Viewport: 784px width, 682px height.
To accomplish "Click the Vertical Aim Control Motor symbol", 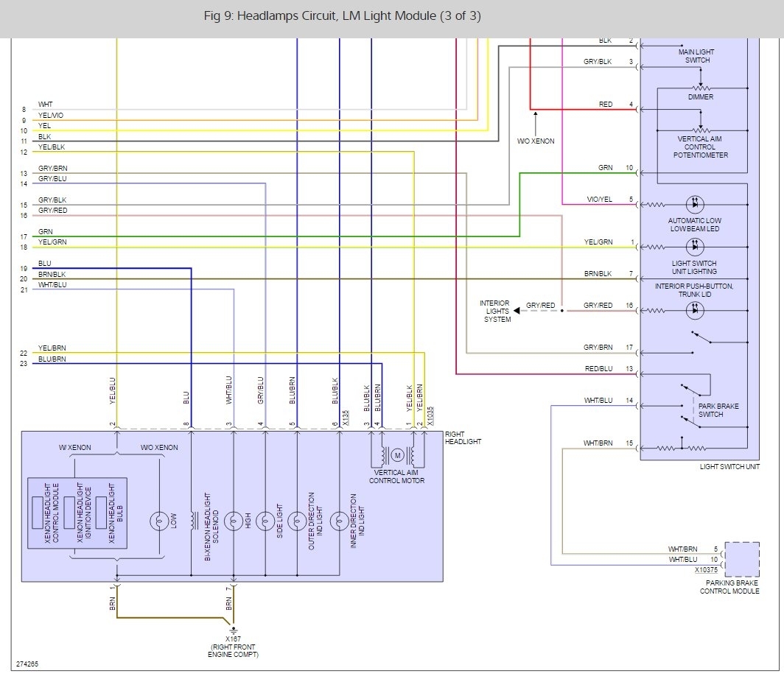I will (x=397, y=455).
